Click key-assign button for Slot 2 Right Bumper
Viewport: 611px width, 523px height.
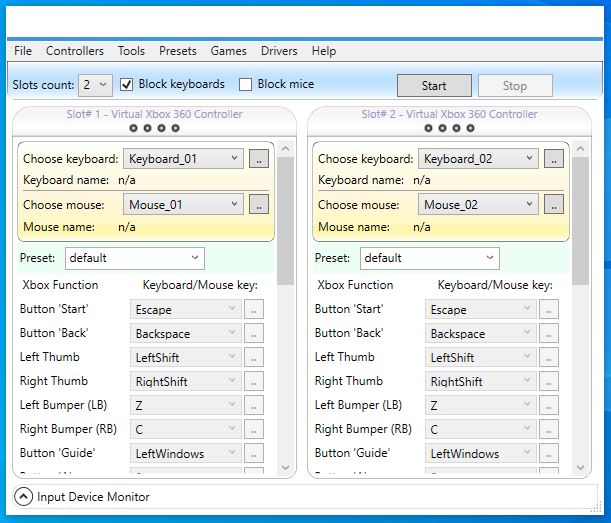(x=549, y=430)
